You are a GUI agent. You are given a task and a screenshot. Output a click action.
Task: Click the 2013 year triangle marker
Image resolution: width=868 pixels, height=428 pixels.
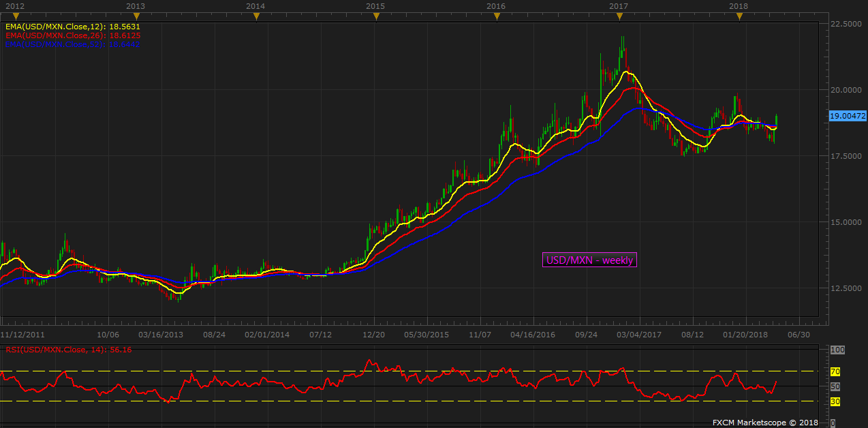136,16
